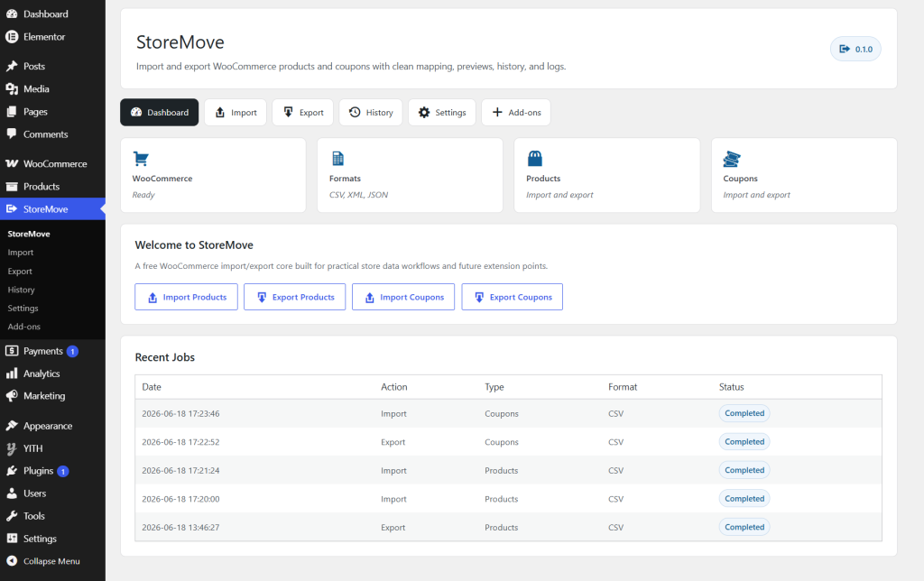Click Completed status for 13:46:27 job
This screenshot has height=581, width=924.
coord(744,527)
